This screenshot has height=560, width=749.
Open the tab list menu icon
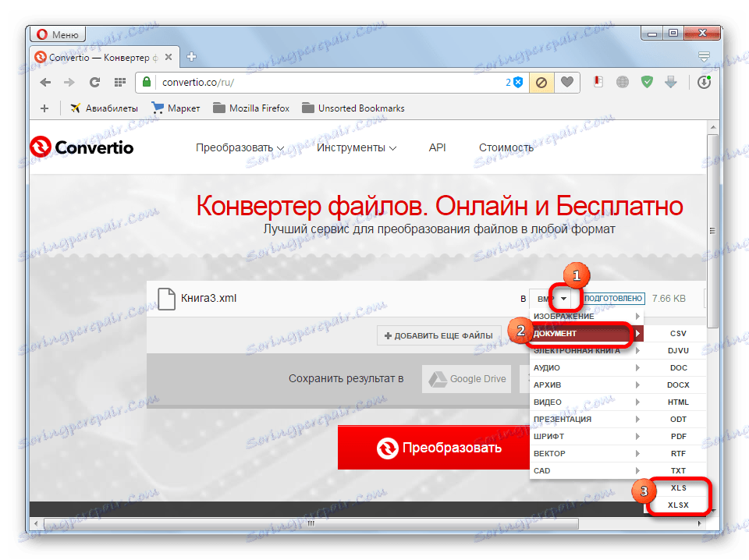(x=704, y=57)
